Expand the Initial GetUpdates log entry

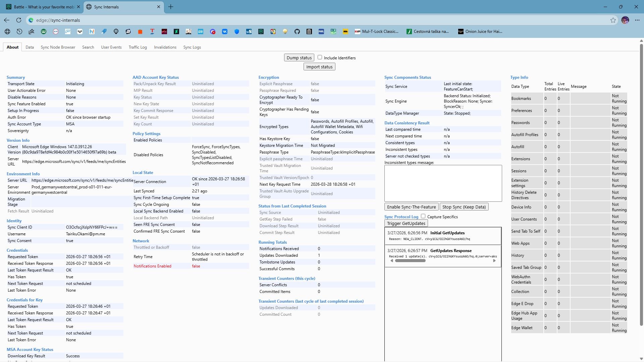[443, 236]
